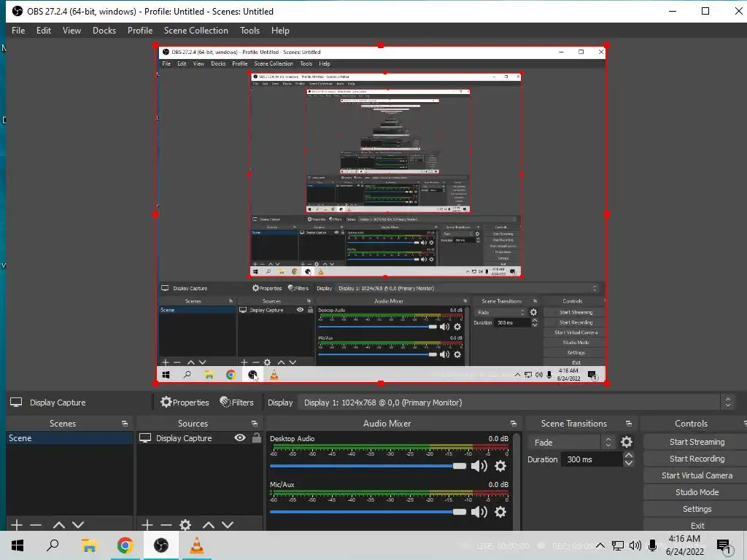Open source properties gear in Sources toolbar

[185, 525]
